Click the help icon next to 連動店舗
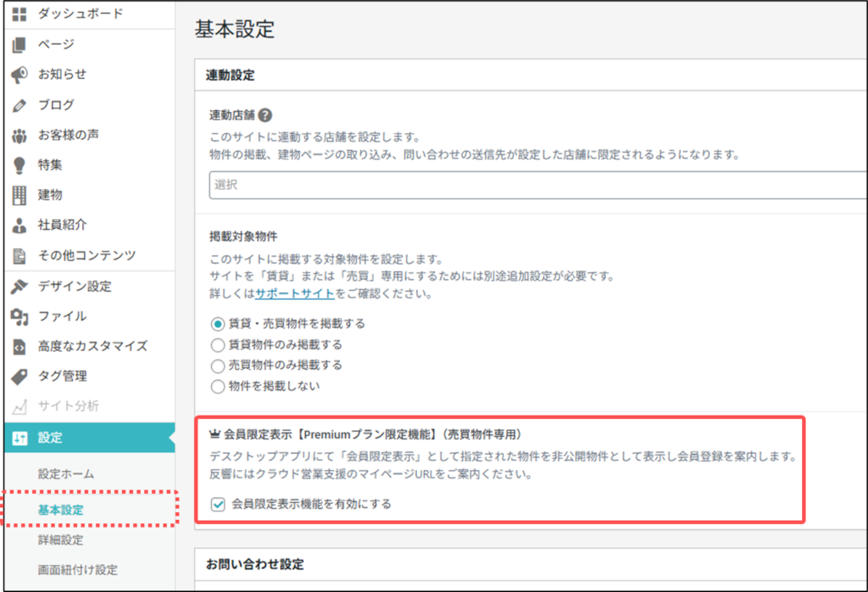The image size is (868, 592). pyautogui.click(x=265, y=115)
